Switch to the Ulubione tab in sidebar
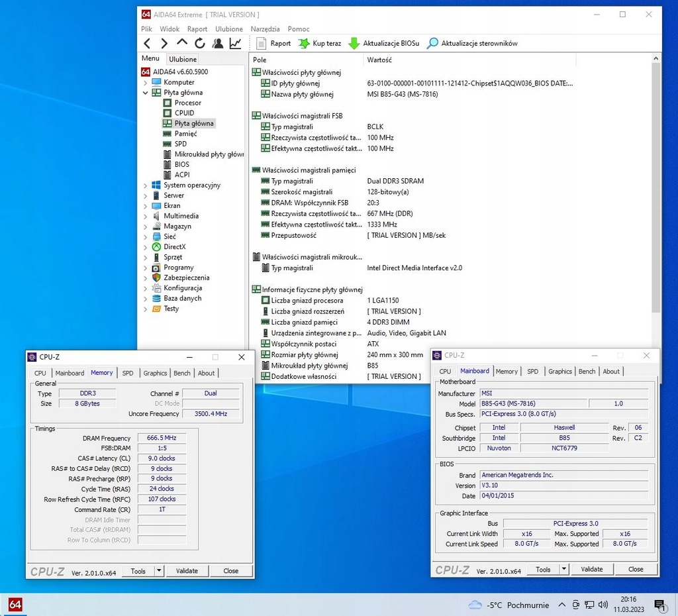 [x=183, y=59]
